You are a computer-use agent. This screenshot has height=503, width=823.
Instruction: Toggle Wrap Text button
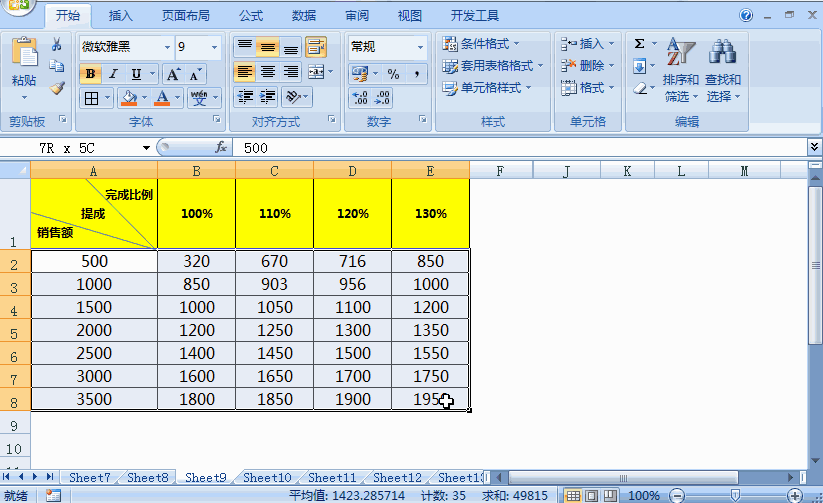coord(315,47)
